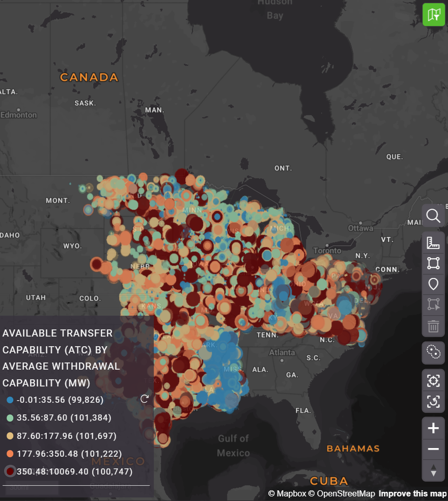This screenshot has height=501, width=448.
Task: Click the dashed lasso selection icon
Action: coord(433,352)
